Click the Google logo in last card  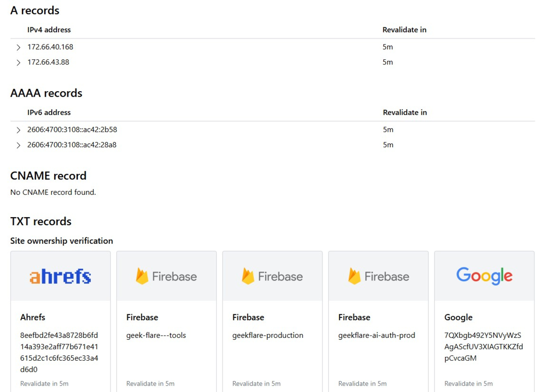point(484,276)
